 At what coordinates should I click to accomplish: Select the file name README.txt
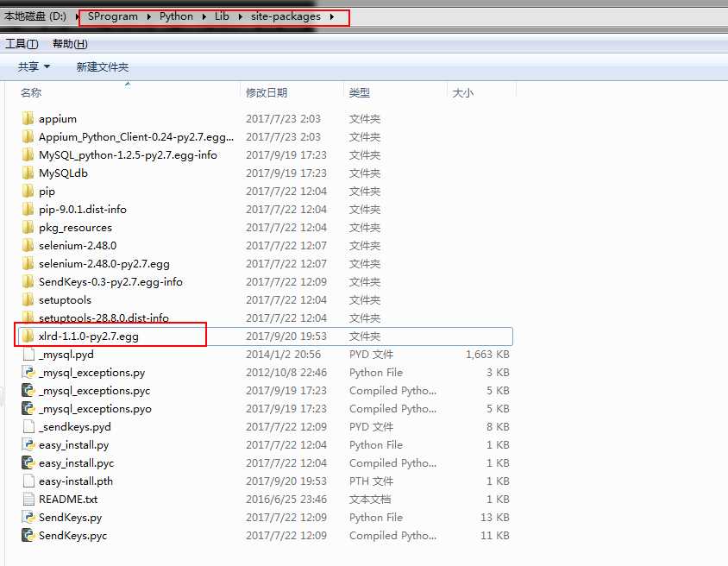click(68, 500)
